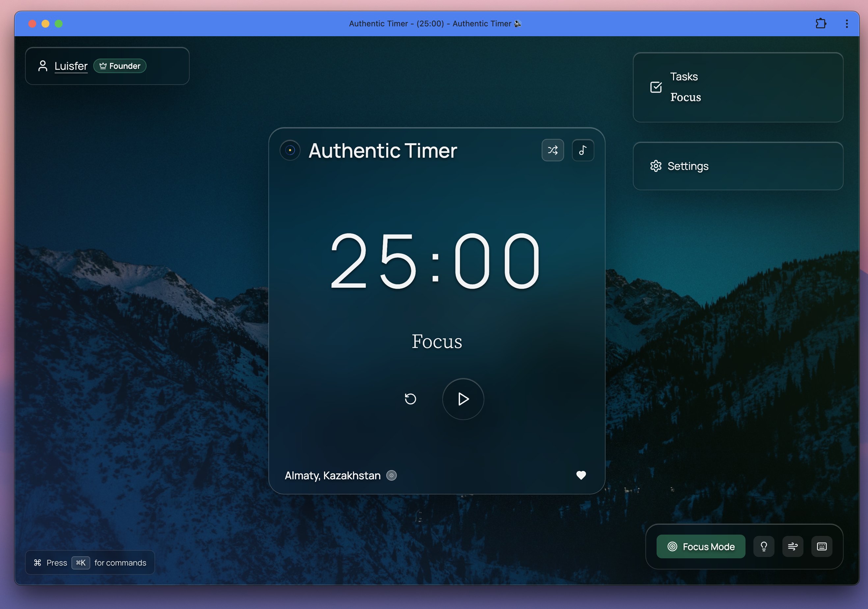Open Settings via the gear icon

(656, 166)
